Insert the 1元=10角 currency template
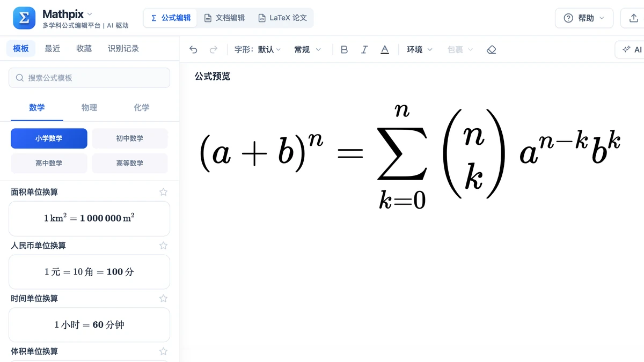 coord(89,272)
